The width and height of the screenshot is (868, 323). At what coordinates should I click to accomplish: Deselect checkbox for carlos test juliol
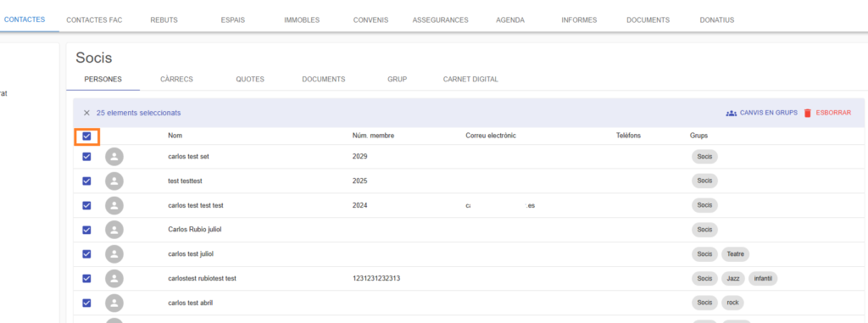(86, 254)
